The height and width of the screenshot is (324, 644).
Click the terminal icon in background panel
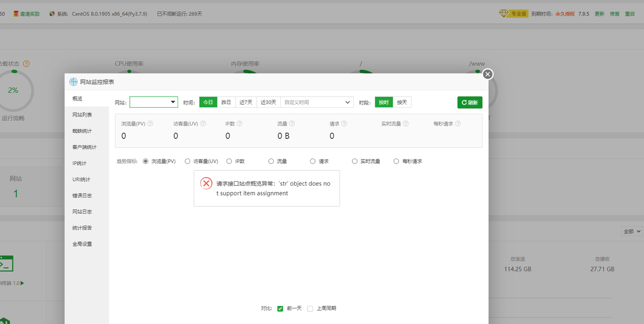tap(6, 263)
